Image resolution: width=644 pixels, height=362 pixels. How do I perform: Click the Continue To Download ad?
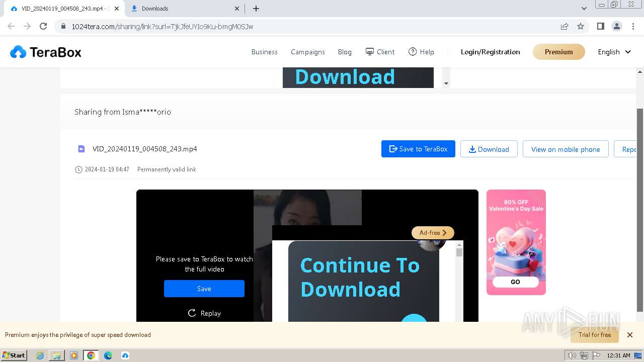tap(363, 281)
